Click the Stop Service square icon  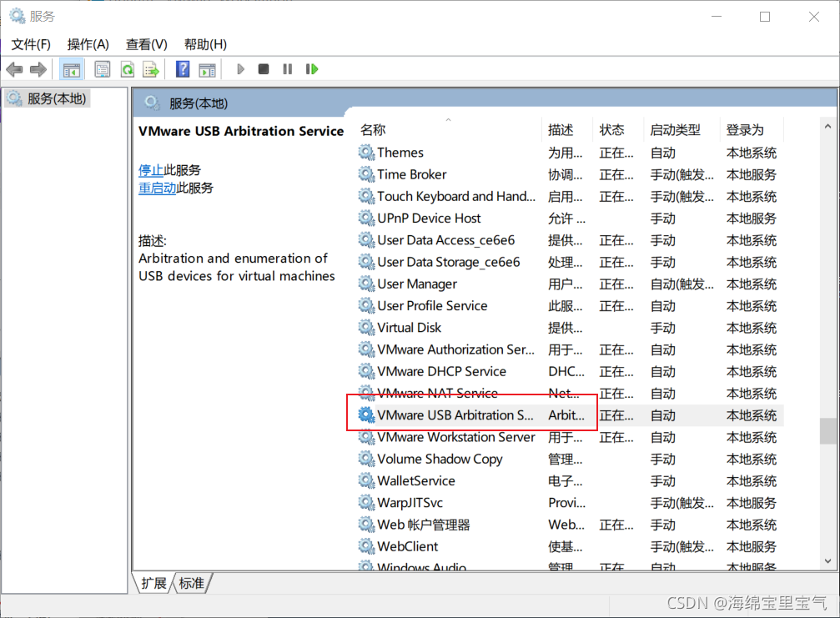click(263, 69)
